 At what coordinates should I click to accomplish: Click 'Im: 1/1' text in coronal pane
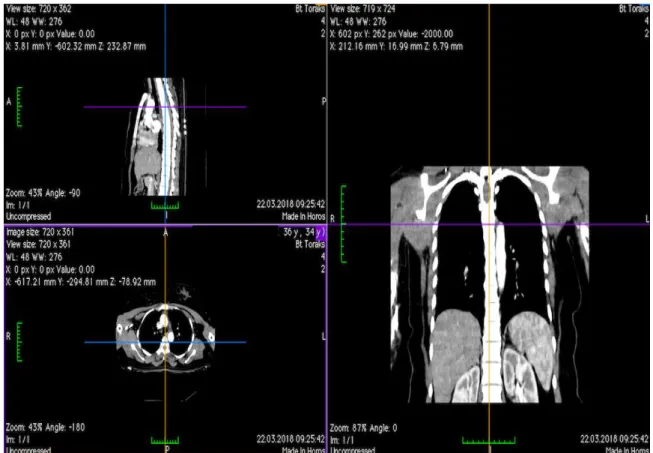342,440
